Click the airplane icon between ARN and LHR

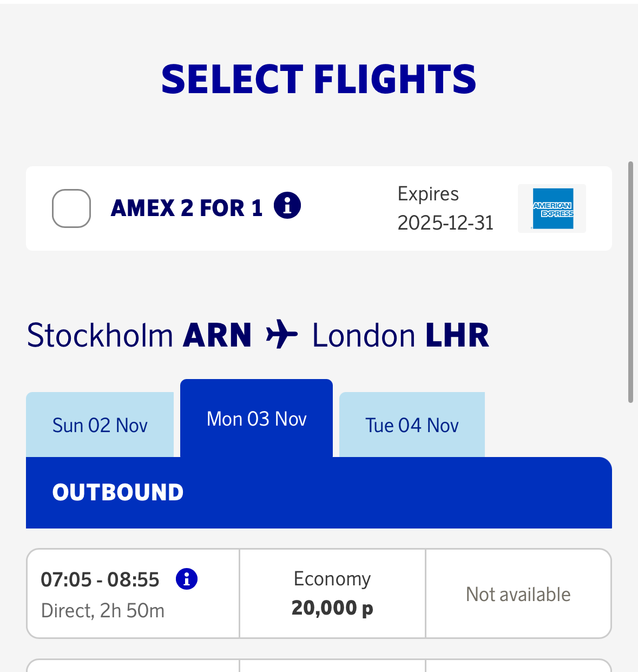click(282, 334)
